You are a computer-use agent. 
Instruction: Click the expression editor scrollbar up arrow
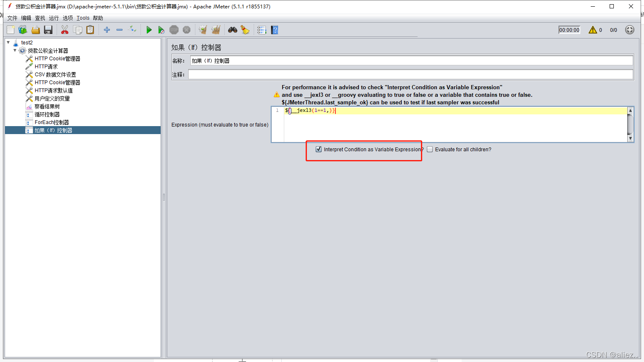630,111
